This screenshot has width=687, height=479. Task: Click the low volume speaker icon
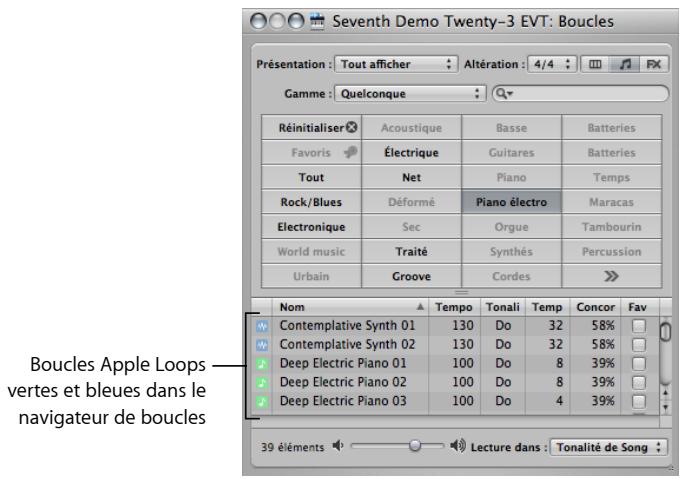click(x=338, y=446)
